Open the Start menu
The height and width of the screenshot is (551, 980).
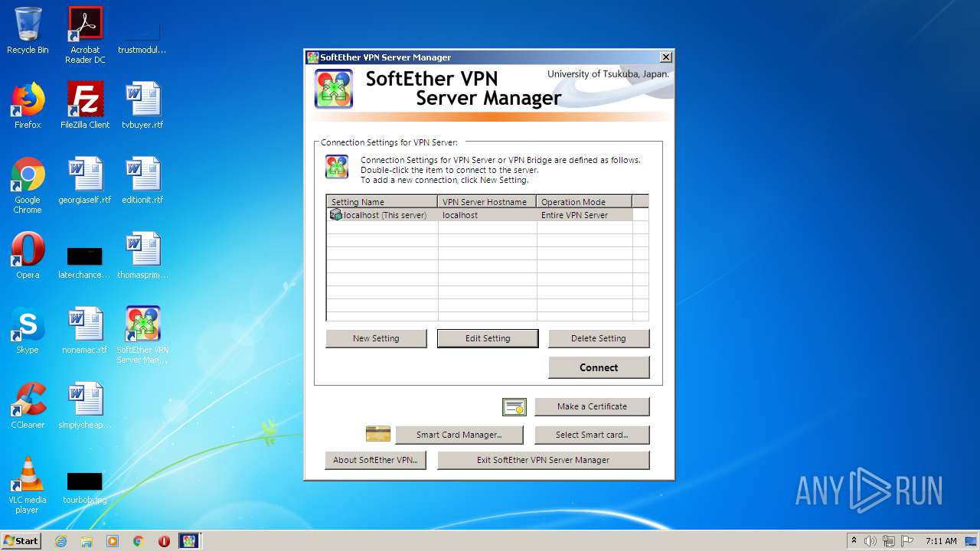click(x=21, y=541)
